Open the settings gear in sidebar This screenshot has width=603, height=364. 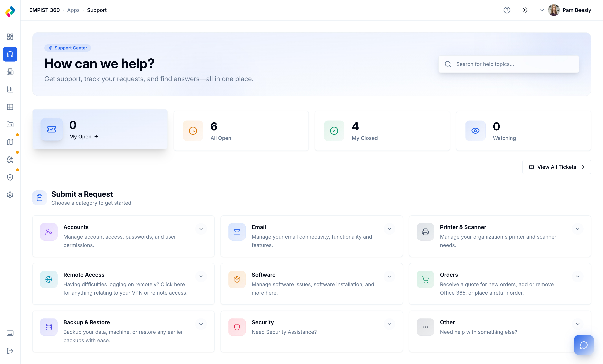(x=10, y=195)
